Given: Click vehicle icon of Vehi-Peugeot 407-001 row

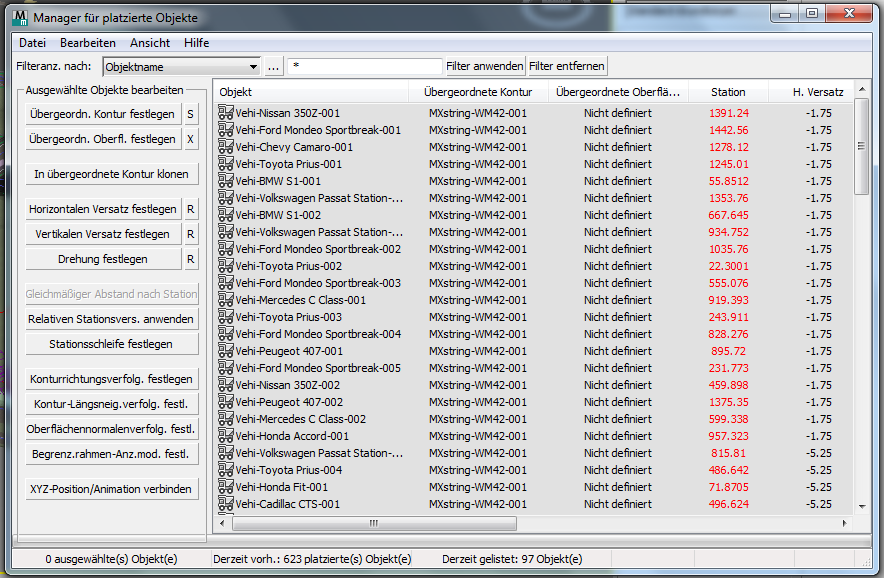Looking at the screenshot, I should click(x=226, y=351).
